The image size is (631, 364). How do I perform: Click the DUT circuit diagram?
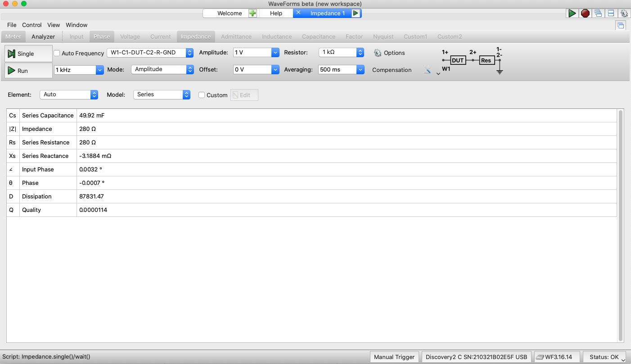(472, 60)
